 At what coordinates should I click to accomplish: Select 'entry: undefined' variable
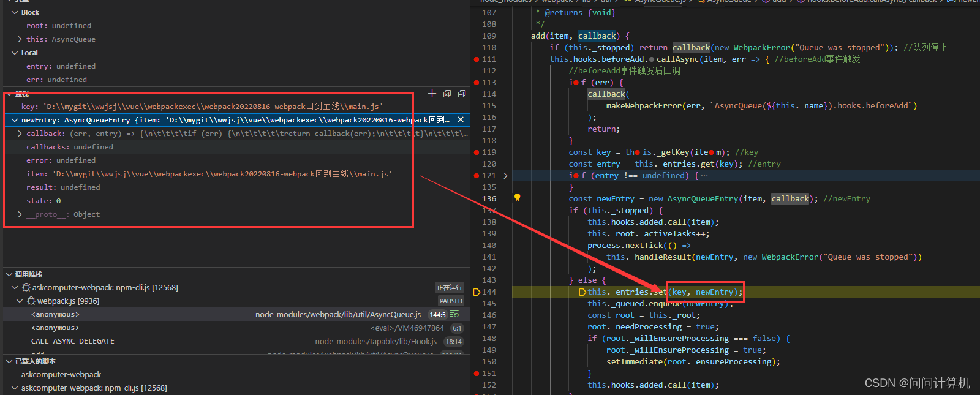pos(61,66)
